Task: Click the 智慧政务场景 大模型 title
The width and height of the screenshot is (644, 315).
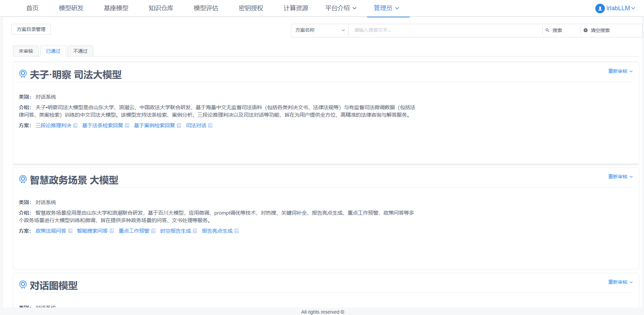Action: 74,180
